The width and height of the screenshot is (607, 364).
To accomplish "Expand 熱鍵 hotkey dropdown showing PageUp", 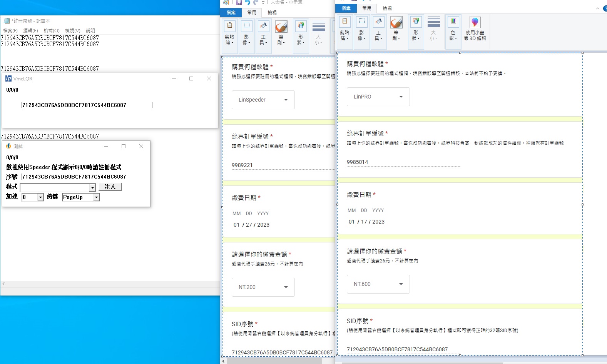I will click(96, 197).
